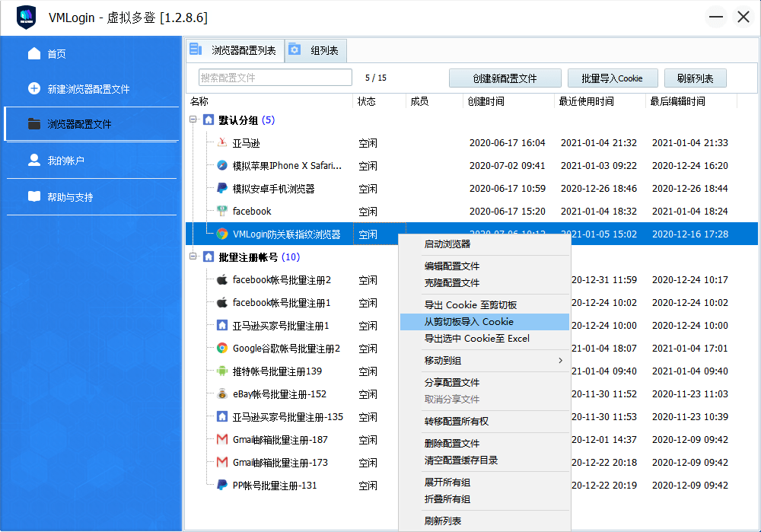Open 首页 in the sidebar
This screenshot has height=532, width=761.
91,53
